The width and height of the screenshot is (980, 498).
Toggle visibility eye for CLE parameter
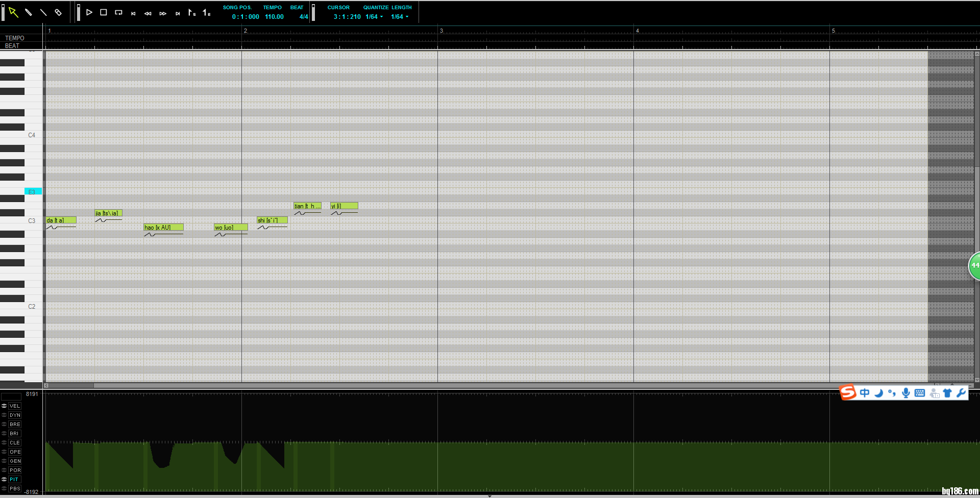click(x=4, y=443)
